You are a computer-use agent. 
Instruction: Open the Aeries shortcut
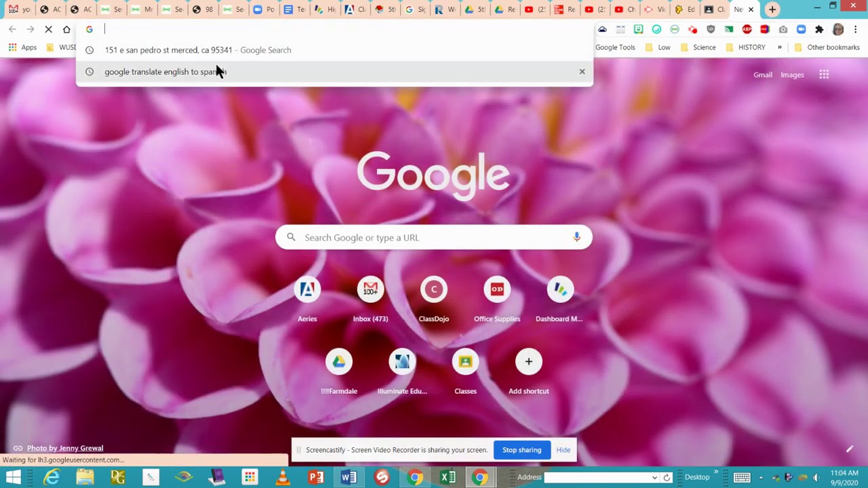point(307,299)
